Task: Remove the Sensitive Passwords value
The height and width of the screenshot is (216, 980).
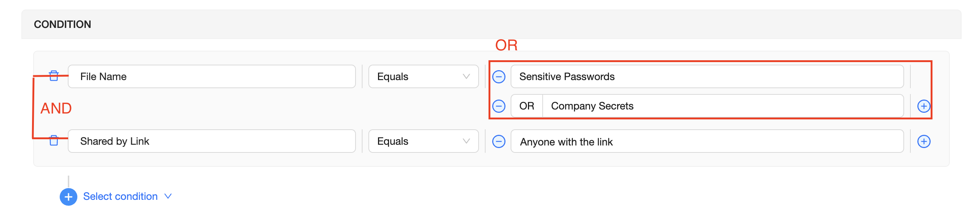Action: click(x=498, y=77)
